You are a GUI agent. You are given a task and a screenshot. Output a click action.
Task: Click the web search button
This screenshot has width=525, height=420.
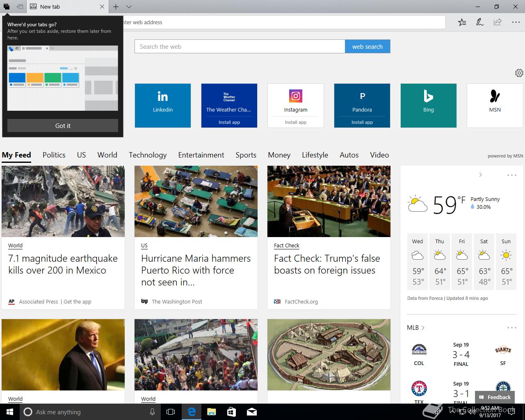coord(367,46)
